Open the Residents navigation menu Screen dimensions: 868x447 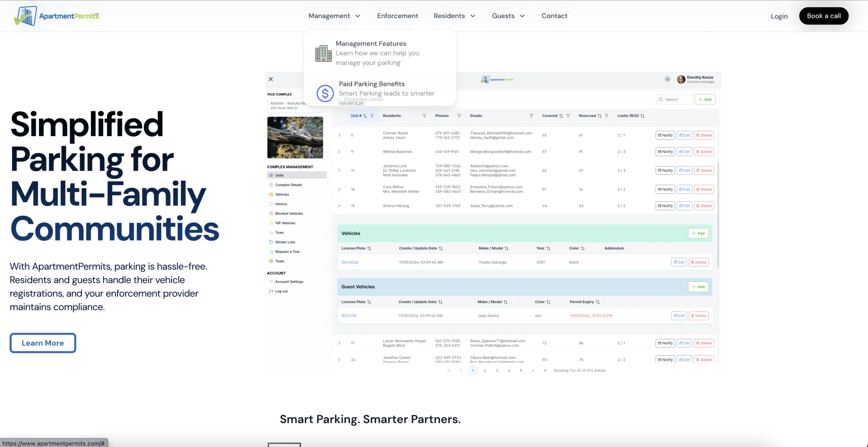tap(454, 16)
